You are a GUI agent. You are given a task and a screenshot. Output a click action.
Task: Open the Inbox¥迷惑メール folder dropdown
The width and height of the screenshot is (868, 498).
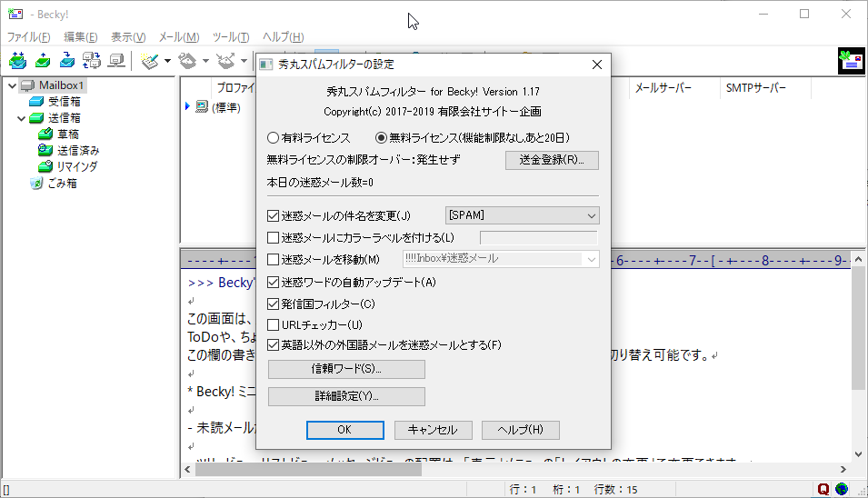coord(501,259)
